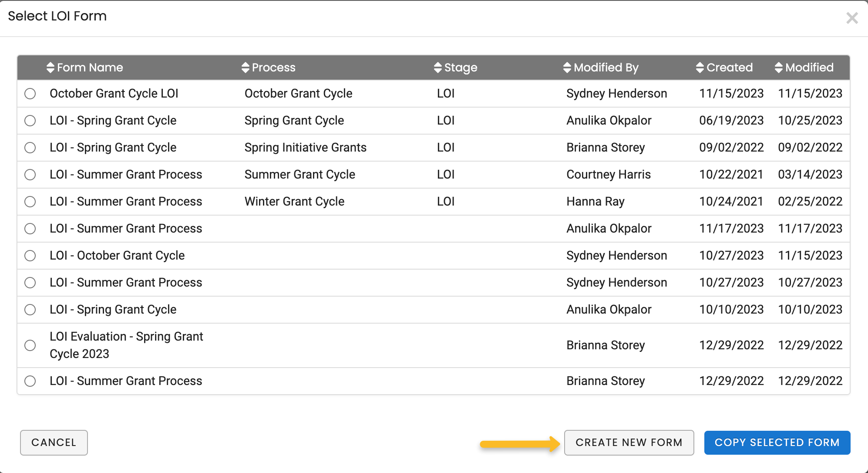Select the last LOI - Summer Grant Process row

click(30, 381)
